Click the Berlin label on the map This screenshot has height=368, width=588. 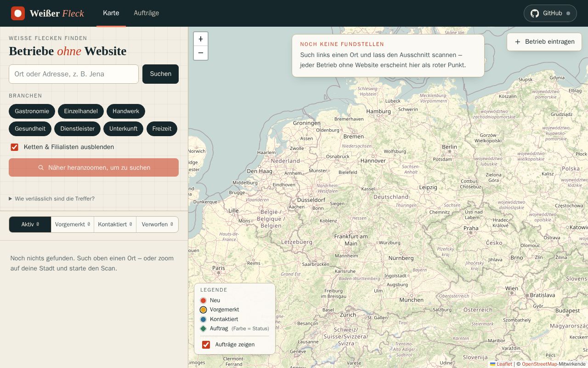(449, 147)
